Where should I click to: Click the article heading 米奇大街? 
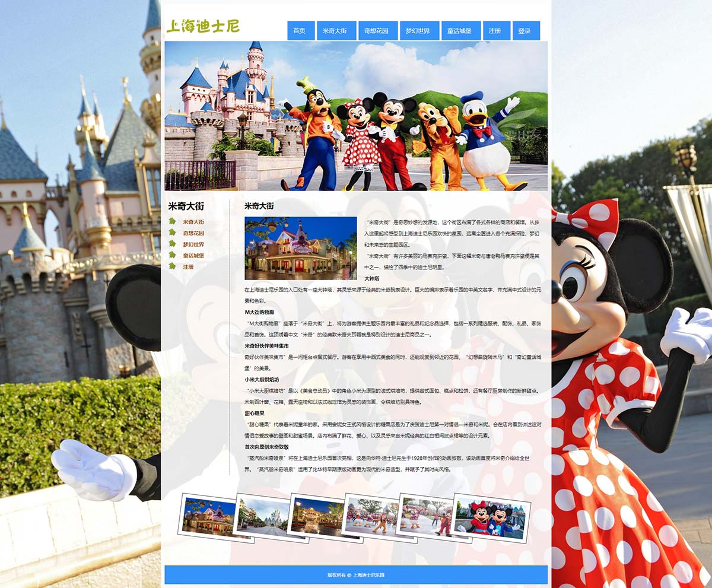click(259, 206)
